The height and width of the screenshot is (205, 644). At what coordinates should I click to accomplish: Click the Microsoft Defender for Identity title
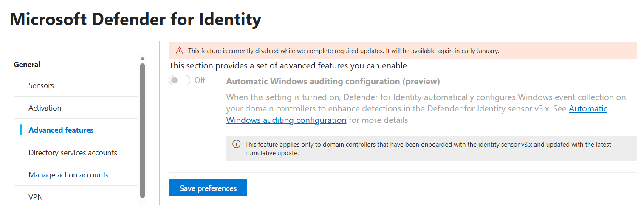(x=136, y=20)
